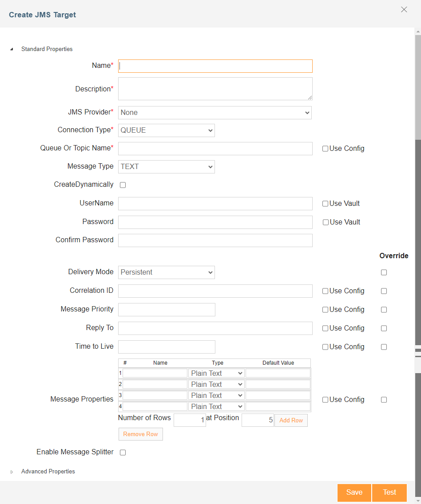This screenshot has height=504, width=421.
Task: Click the Remove Row button
Action: coord(140,434)
